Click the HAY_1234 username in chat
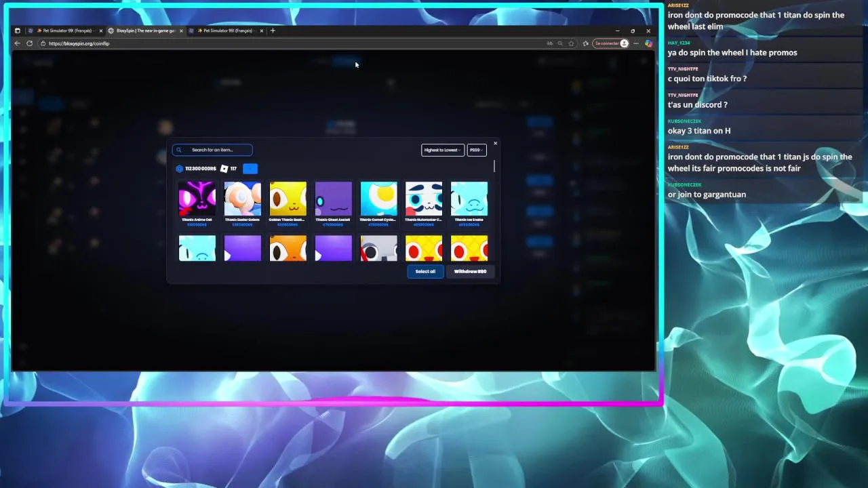 [x=679, y=43]
